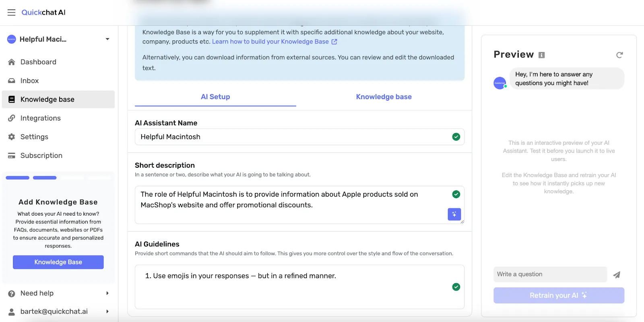Image resolution: width=644 pixels, height=322 pixels.
Task: Click the AI sparkle generate description button
Action: (454, 214)
